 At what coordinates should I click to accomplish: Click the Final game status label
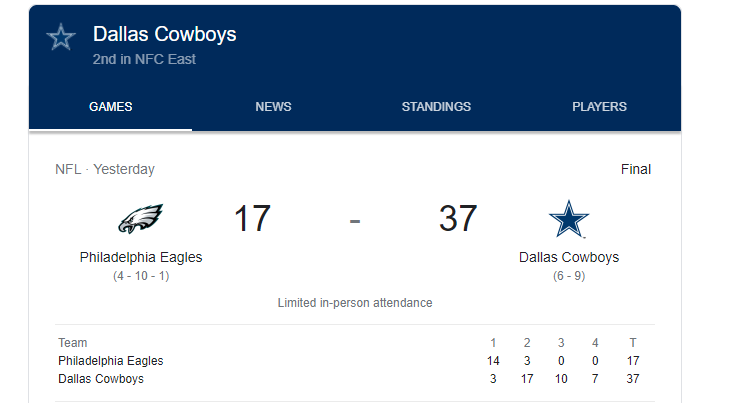click(636, 169)
